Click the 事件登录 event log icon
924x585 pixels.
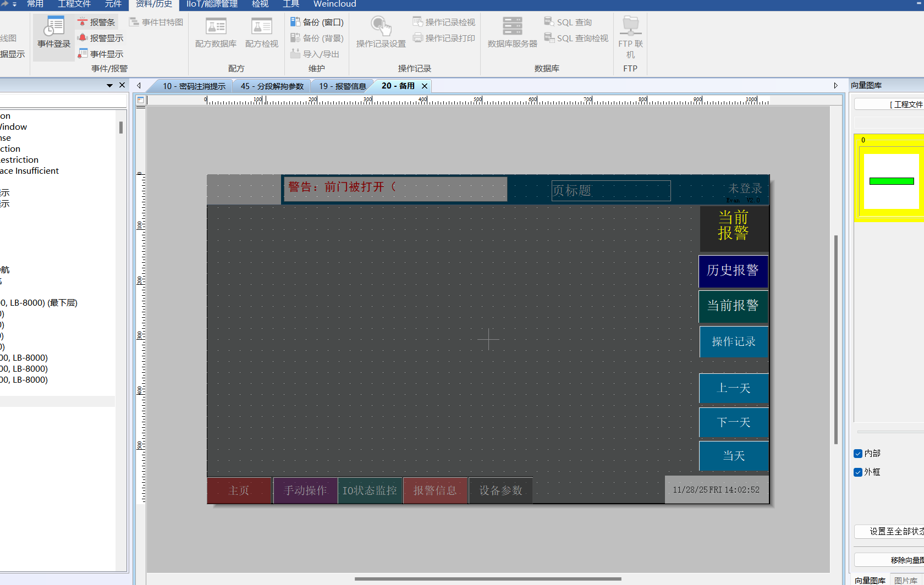point(54,33)
